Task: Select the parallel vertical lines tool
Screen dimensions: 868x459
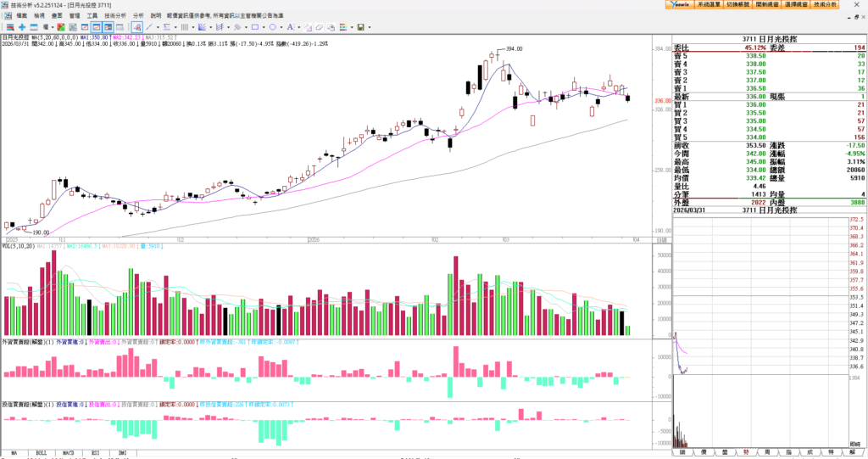Action: [x=184, y=27]
